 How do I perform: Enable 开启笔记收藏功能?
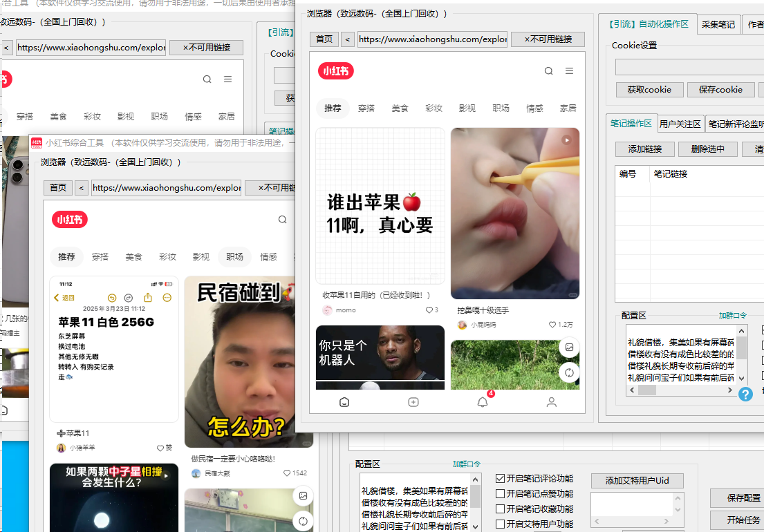(x=500, y=509)
